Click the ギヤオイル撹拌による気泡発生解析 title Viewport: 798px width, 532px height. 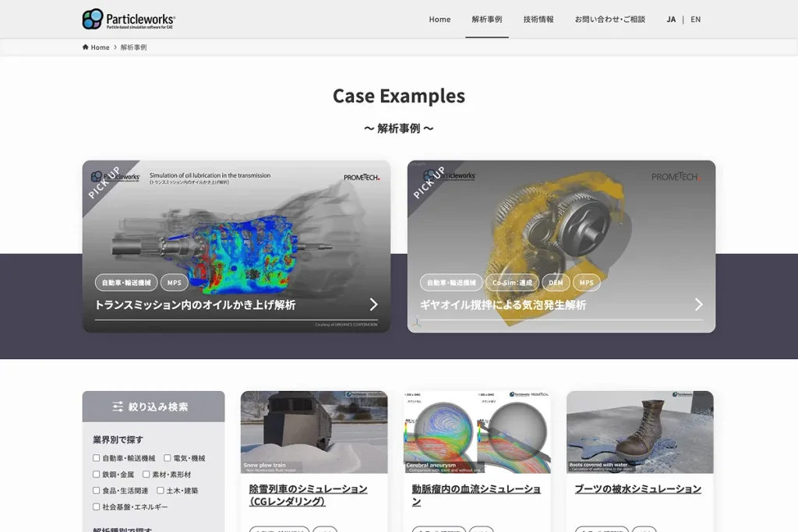[503, 305]
